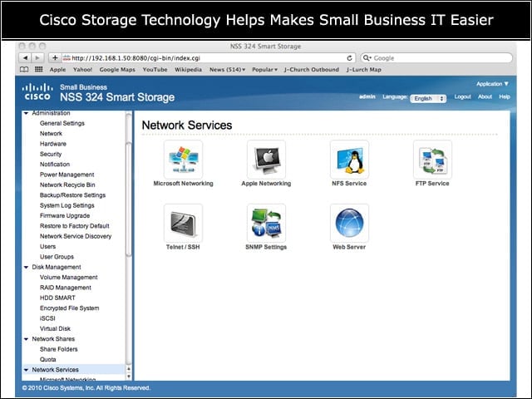The height and width of the screenshot is (399, 532).
Task: Select RAID Management in the sidebar
Action: (65, 288)
